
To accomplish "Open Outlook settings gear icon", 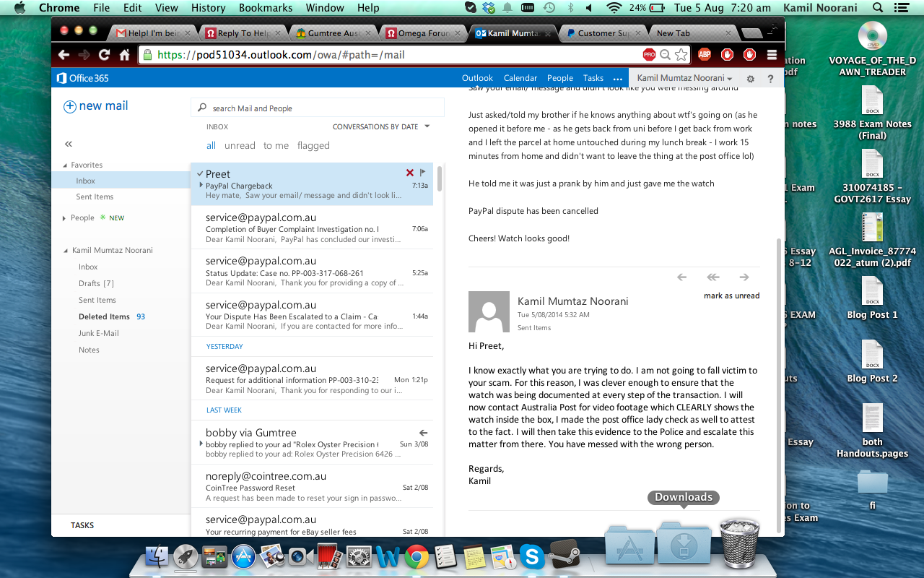I will tap(751, 79).
